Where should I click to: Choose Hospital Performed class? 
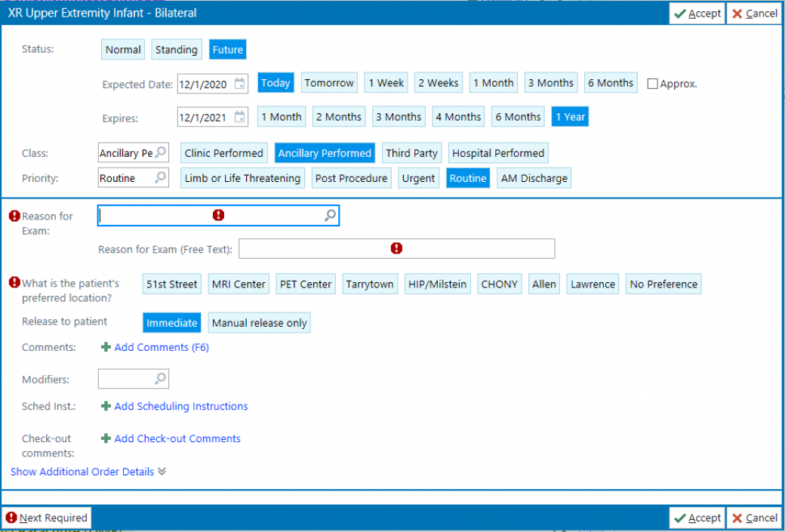click(497, 153)
